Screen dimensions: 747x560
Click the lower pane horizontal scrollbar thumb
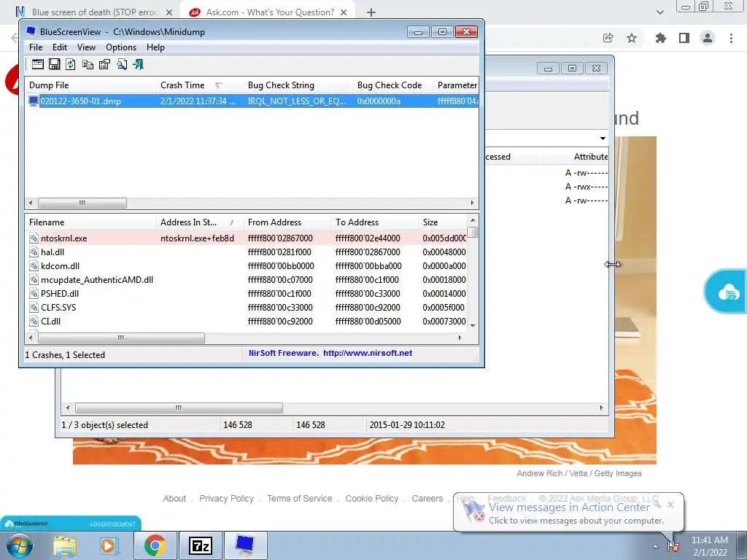[x=121, y=338]
